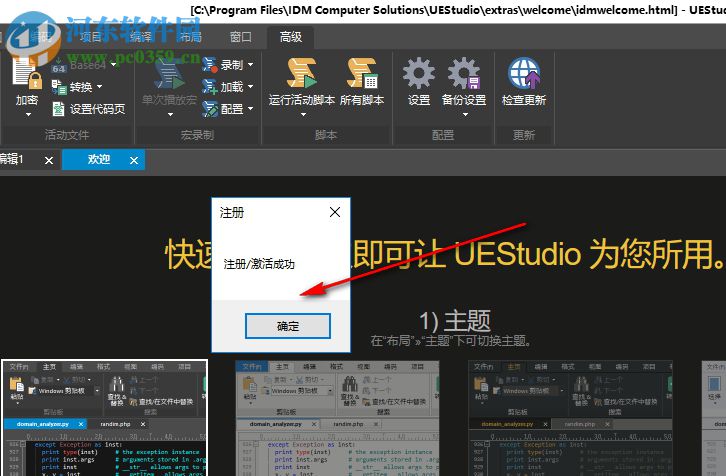Click Backup Settings (备份设置) gear icon

coord(463,73)
